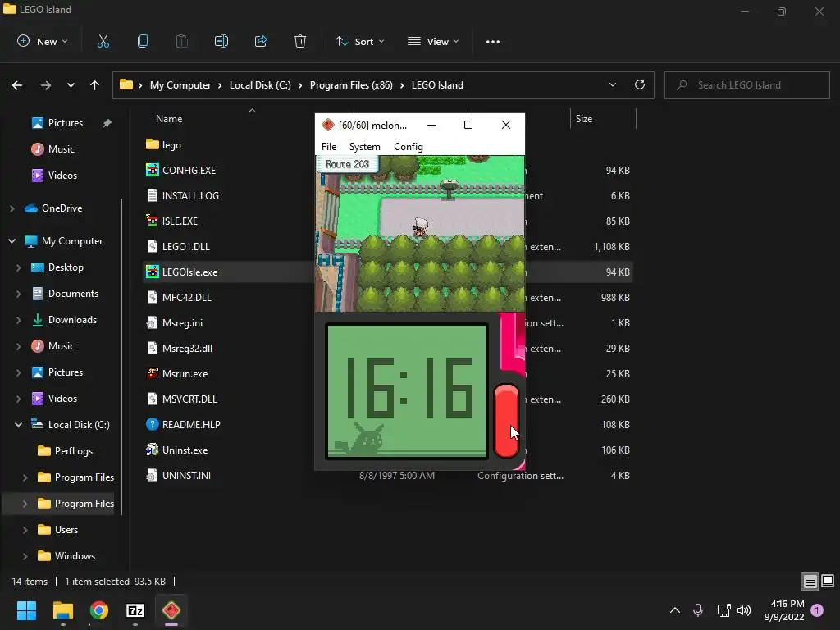Click Local Disk (C:) in the breadcrumb
The image size is (840, 630).
(x=260, y=85)
